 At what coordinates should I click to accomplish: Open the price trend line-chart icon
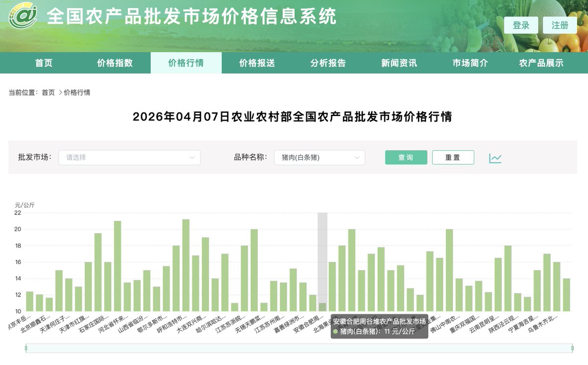(496, 157)
